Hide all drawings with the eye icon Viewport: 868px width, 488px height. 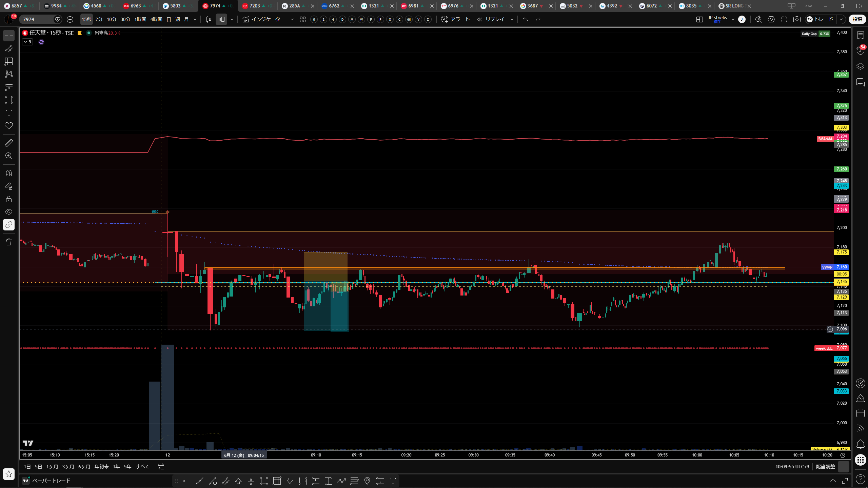[9, 212]
